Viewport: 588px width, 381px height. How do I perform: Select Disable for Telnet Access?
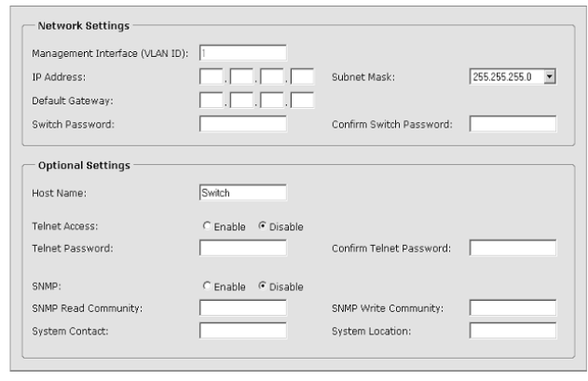tap(262, 226)
